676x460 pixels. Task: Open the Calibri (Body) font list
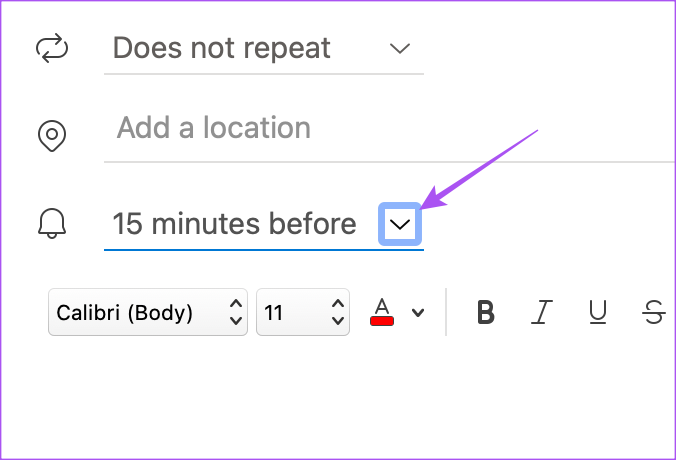pyautogui.click(x=135, y=313)
